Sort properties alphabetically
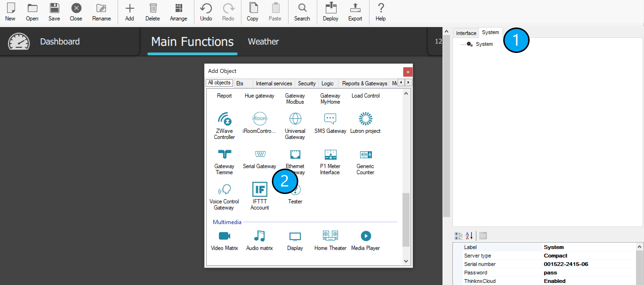Viewport: 644px width, 285px height. click(x=469, y=236)
